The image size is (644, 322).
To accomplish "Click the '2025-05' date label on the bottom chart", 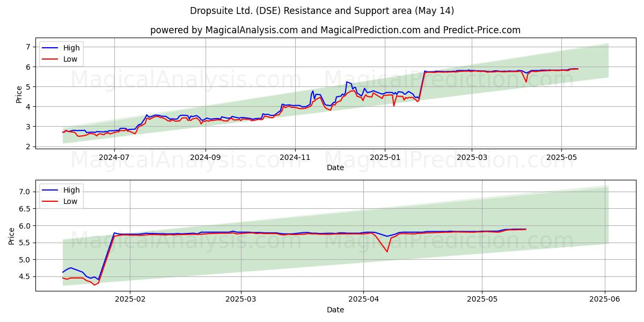I will [x=482, y=300].
